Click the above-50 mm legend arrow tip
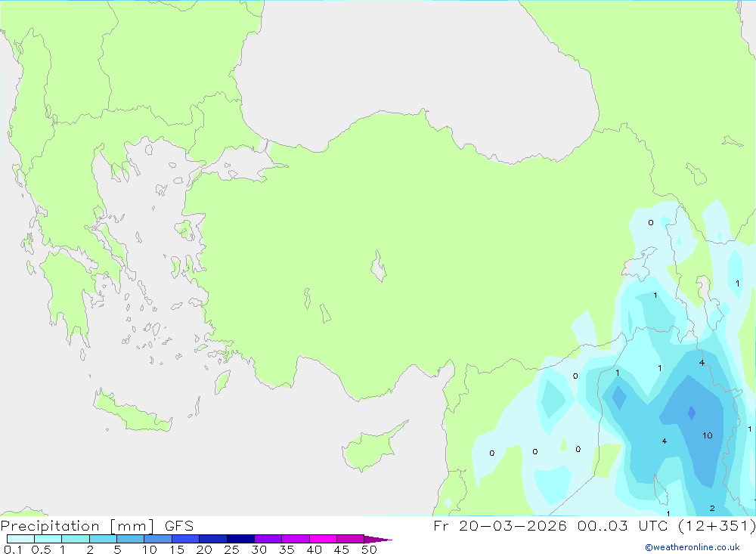The height and width of the screenshot is (554, 756). click(x=378, y=539)
